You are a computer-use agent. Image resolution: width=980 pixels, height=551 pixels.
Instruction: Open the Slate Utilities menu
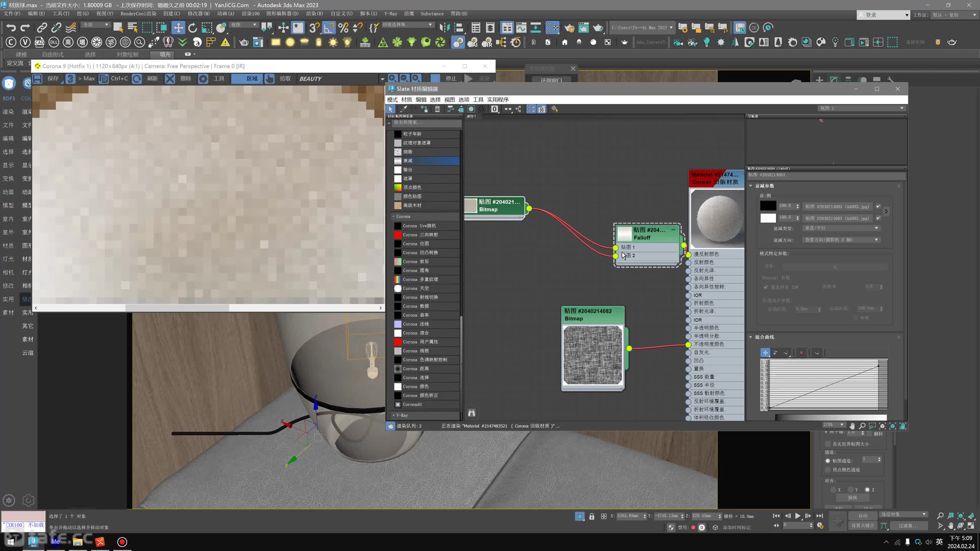click(x=498, y=99)
